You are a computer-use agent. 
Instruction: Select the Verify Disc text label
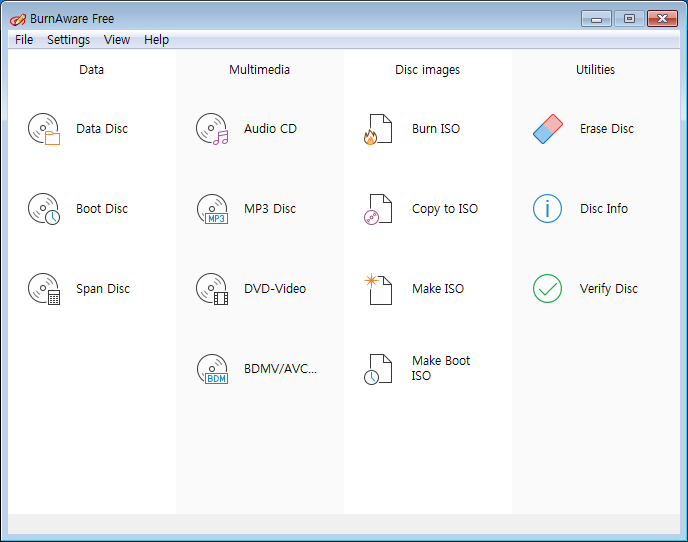(609, 289)
